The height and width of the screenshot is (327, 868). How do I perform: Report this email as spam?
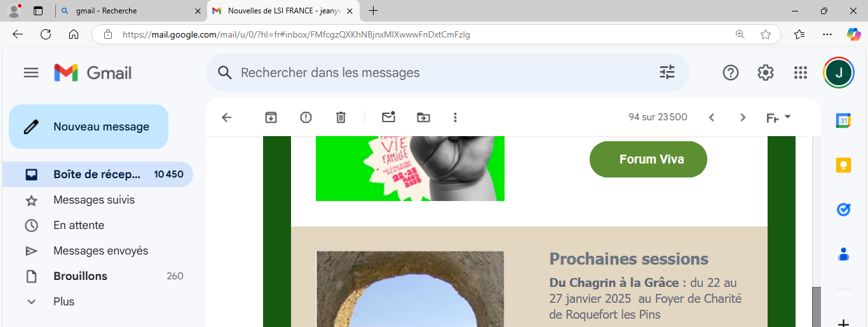(306, 117)
